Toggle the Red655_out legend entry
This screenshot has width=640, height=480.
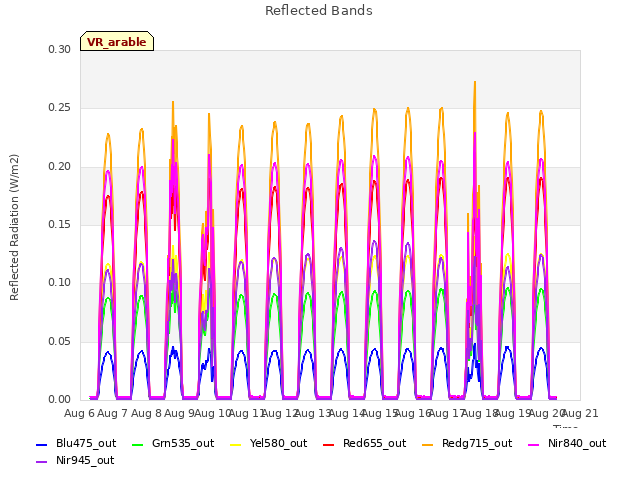(364, 443)
